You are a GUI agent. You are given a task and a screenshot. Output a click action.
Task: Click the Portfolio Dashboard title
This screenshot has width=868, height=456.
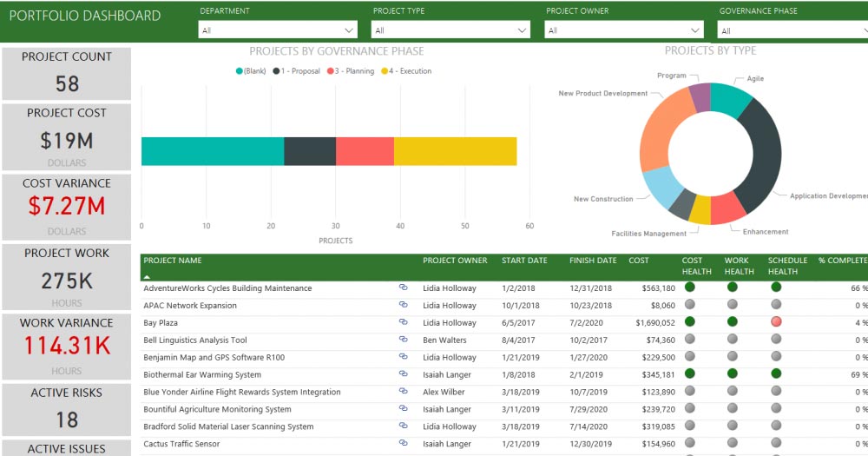(85, 16)
